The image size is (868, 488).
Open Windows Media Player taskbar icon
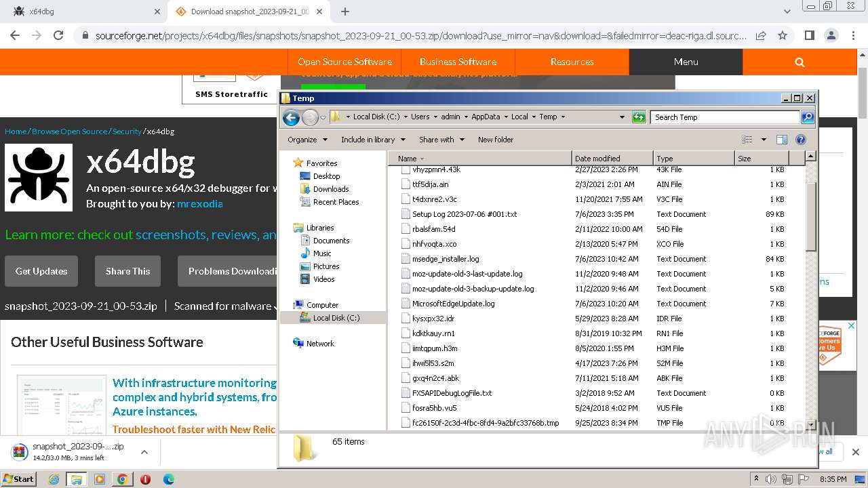click(x=99, y=479)
